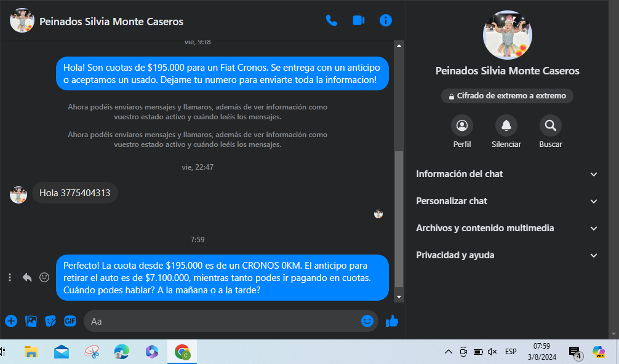The height and width of the screenshot is (364, 619).
Task: Attach a photo with the image icon
Action: point(31,321)
